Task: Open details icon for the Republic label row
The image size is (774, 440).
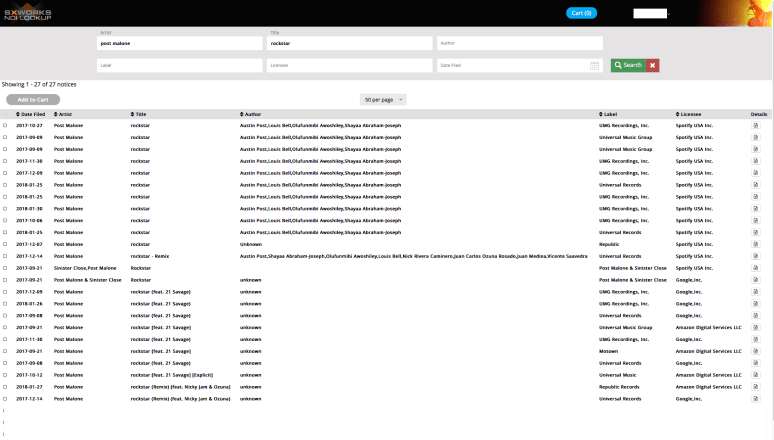Action: point(756,244)
